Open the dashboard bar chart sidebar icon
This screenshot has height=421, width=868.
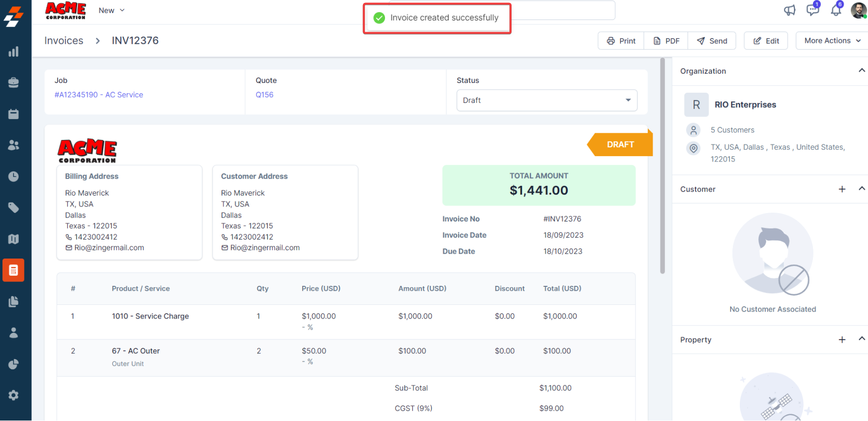pyautogui.click(x=14, y=52)
